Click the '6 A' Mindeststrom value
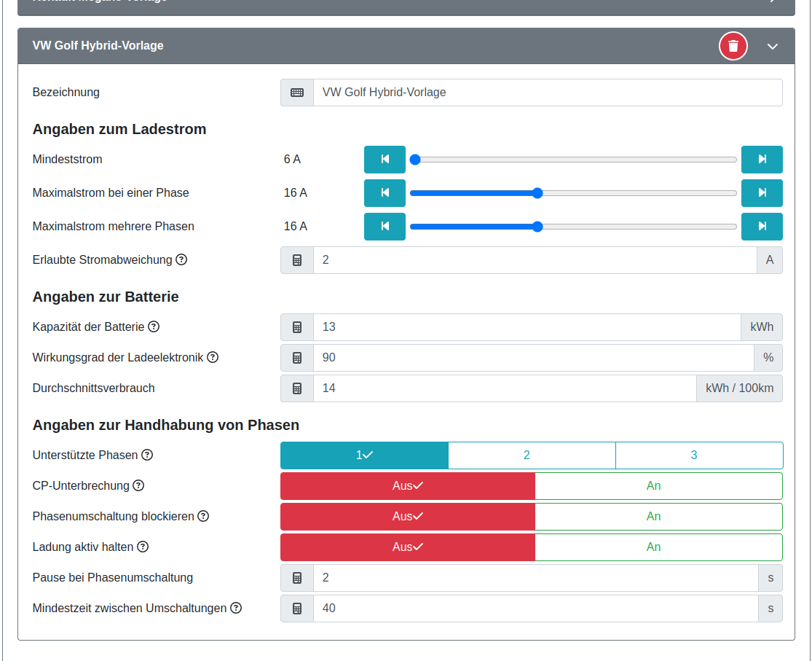The height and width of the screenshot is (661, 812). tap(292, 159)
